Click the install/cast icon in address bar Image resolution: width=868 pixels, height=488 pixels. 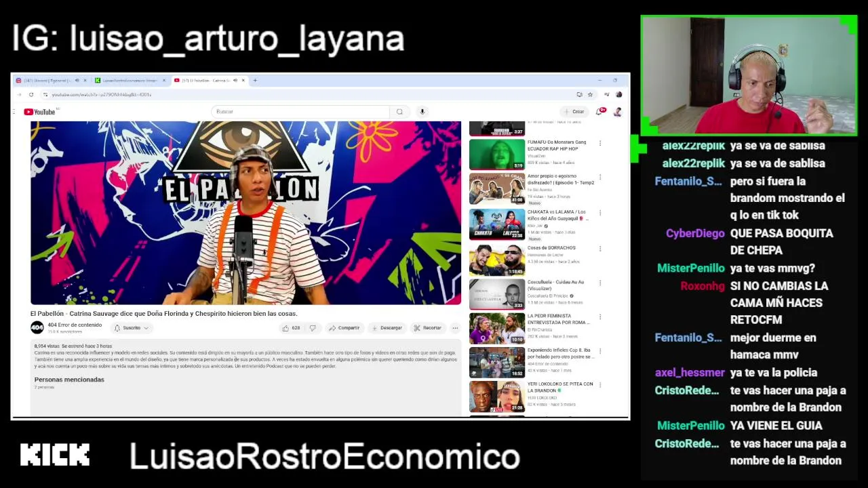tap(579, 95)
